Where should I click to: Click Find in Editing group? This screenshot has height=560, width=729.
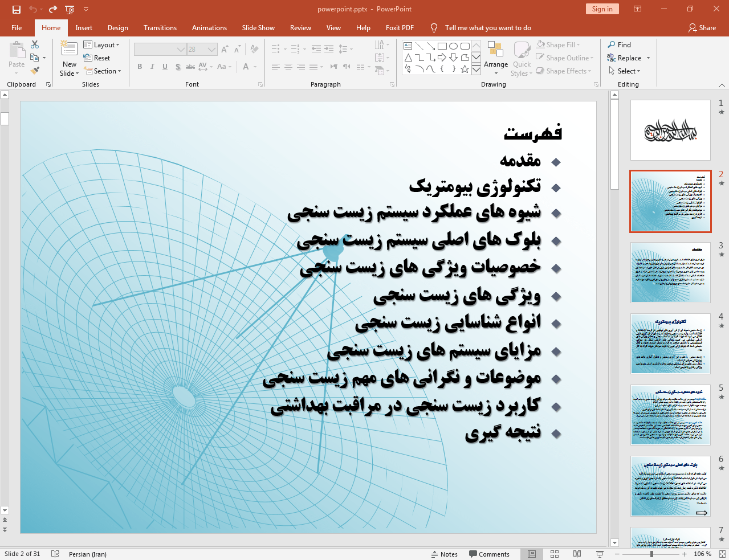click(x=619, y=44)
